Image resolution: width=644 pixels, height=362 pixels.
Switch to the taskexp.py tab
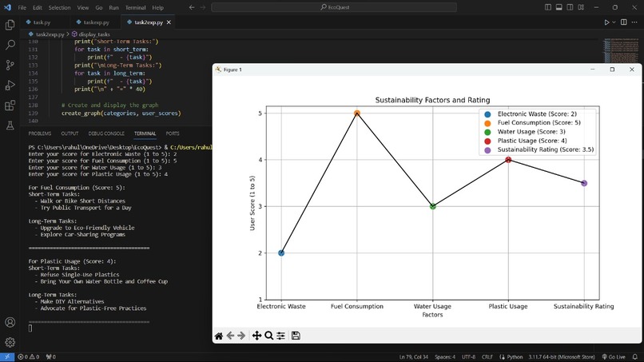tap(96, 22)
